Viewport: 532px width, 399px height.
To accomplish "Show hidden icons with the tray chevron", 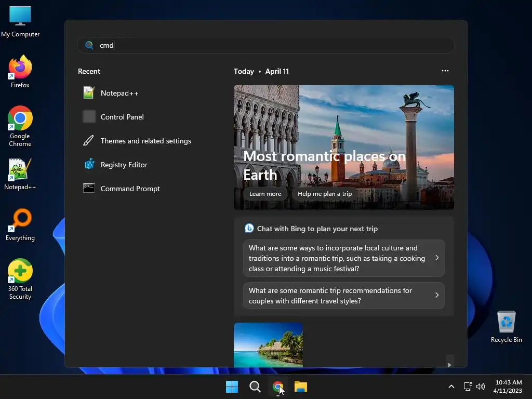I will pos(451,387).
